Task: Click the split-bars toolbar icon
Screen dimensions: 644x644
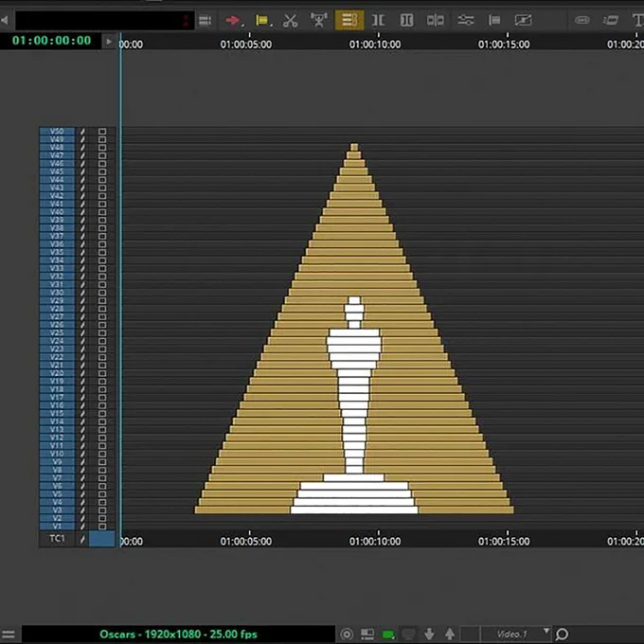Action: click(x=435, y=20)
